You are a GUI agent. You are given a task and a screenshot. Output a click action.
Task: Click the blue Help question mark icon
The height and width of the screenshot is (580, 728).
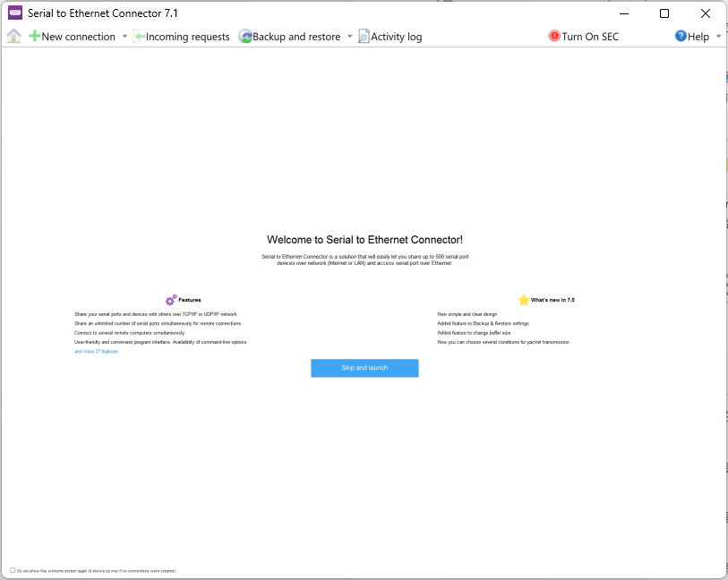[681, 36]
